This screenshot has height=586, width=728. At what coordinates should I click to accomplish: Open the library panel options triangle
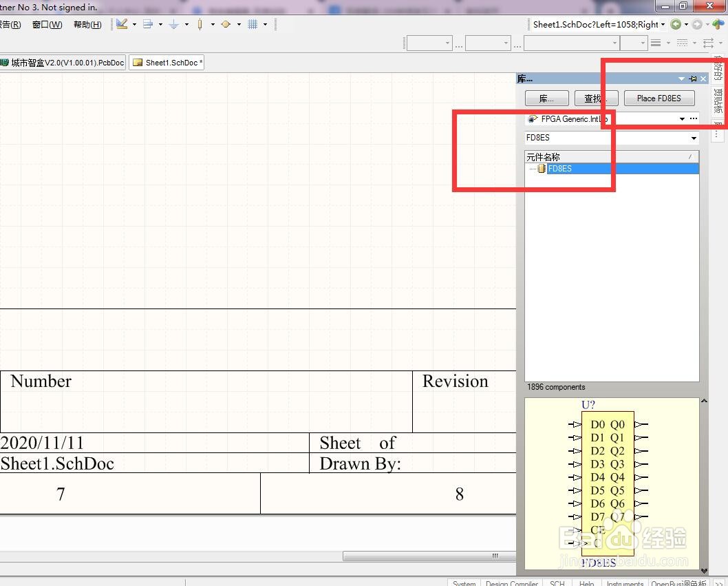click(681, 79)
